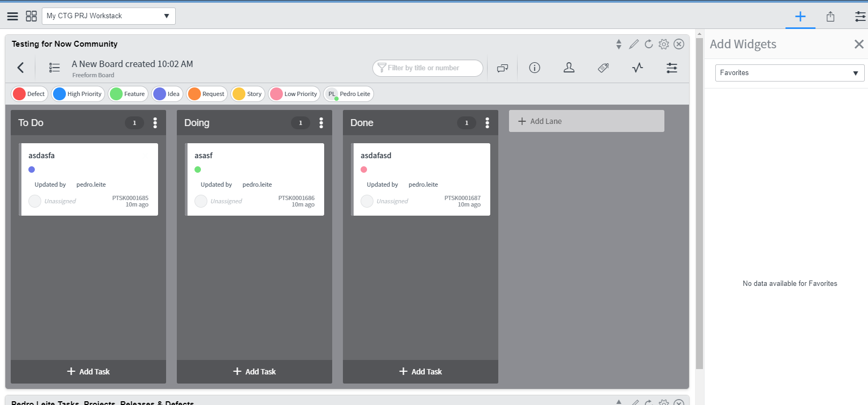Toggle the Idea label filter
The image size is (868, 405).
(167, 94)
